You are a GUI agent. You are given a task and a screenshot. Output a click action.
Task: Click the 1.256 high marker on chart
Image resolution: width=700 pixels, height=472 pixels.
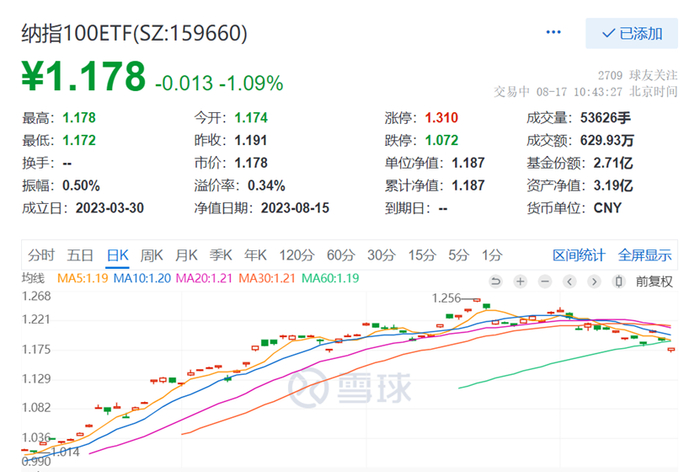coord(446,298)
